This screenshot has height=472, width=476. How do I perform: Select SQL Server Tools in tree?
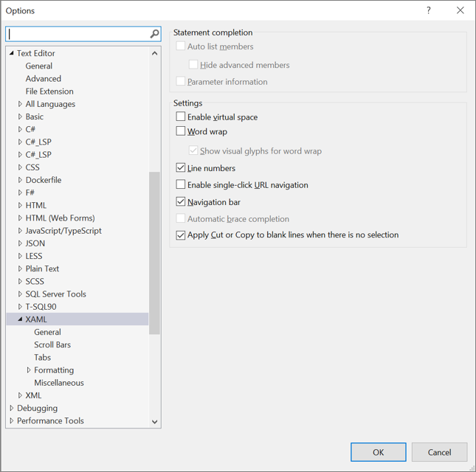(x=56, y=294)
